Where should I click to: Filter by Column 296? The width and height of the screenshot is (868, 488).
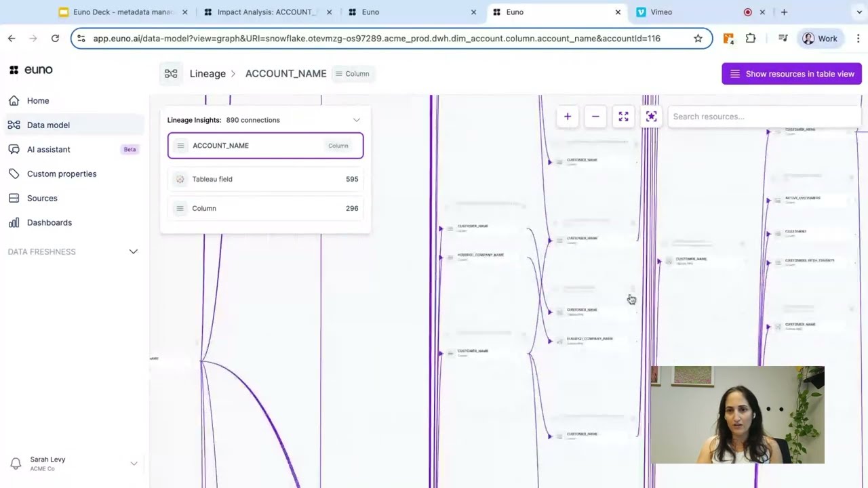click(x=265, y=208)
